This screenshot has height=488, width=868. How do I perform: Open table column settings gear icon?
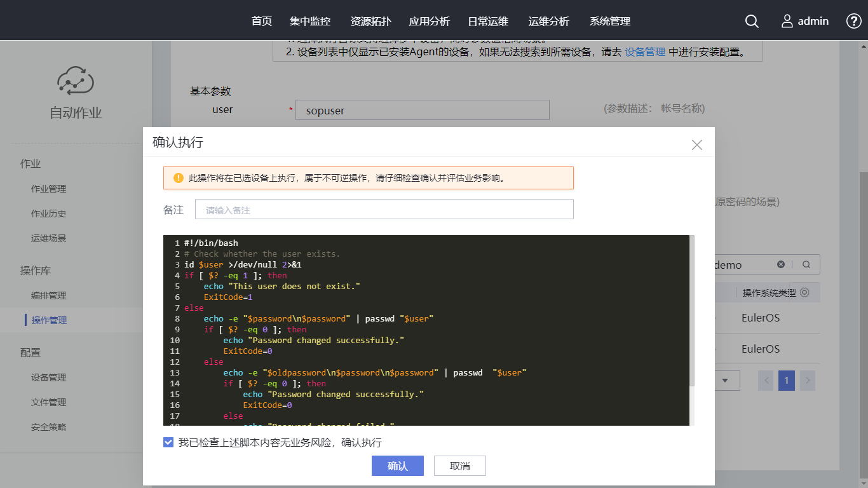click(804, 292)
